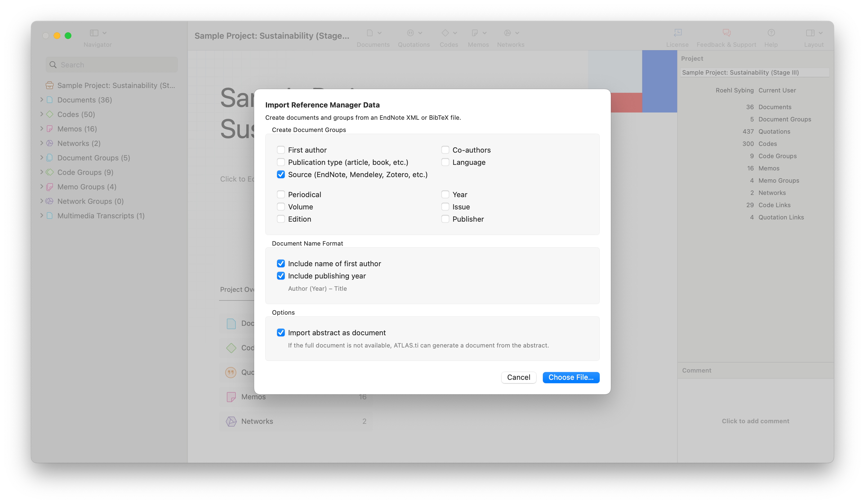Enable the First author checkbox
This screenshot has width=865, height=504.
click(x=281, y=150)
